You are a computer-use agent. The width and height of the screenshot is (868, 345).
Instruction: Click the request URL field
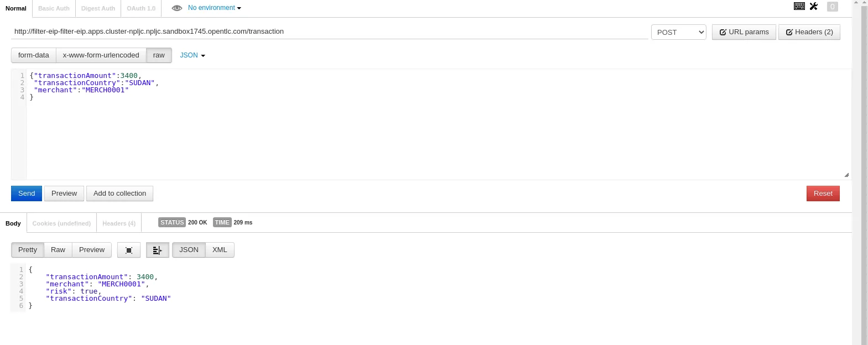pos(329,32)
